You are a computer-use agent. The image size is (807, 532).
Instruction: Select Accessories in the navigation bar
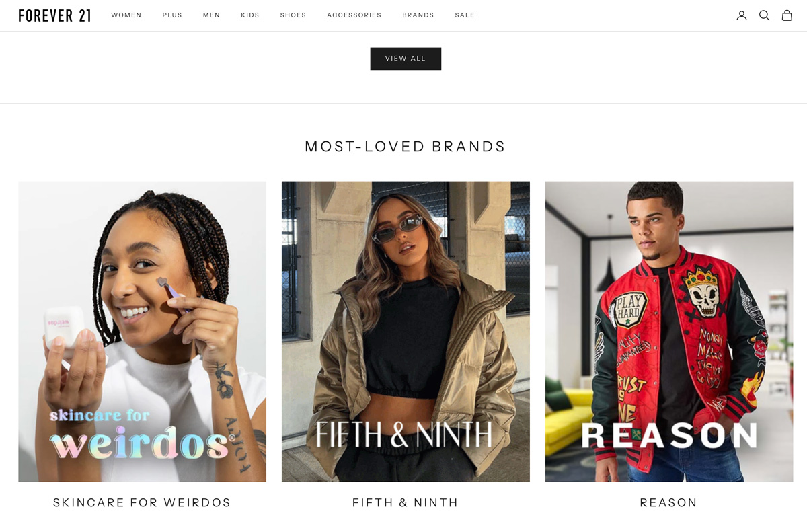[x=354, y=15]
